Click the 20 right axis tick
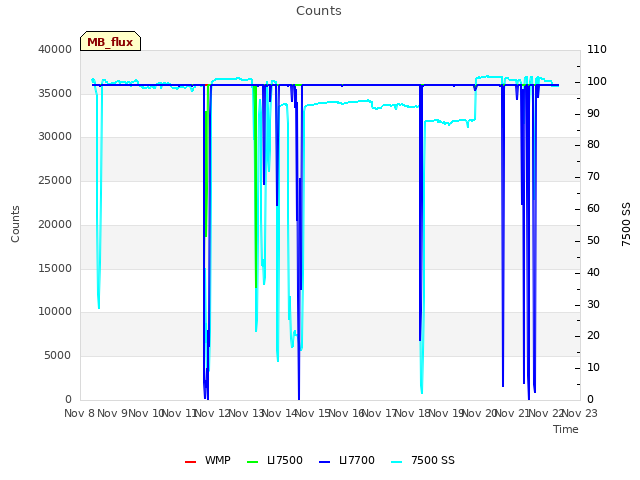The width and height of the screenshot is (640, 480). tap(593, 336)
